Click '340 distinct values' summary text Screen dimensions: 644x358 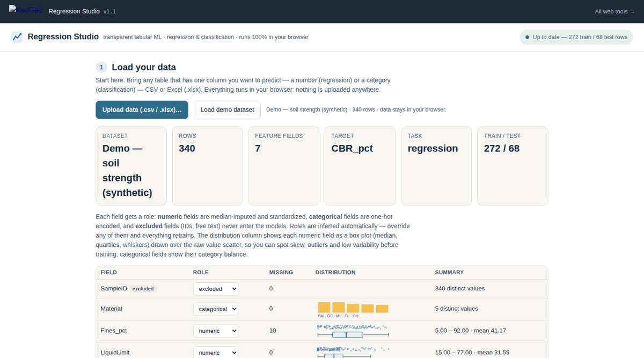460,288
